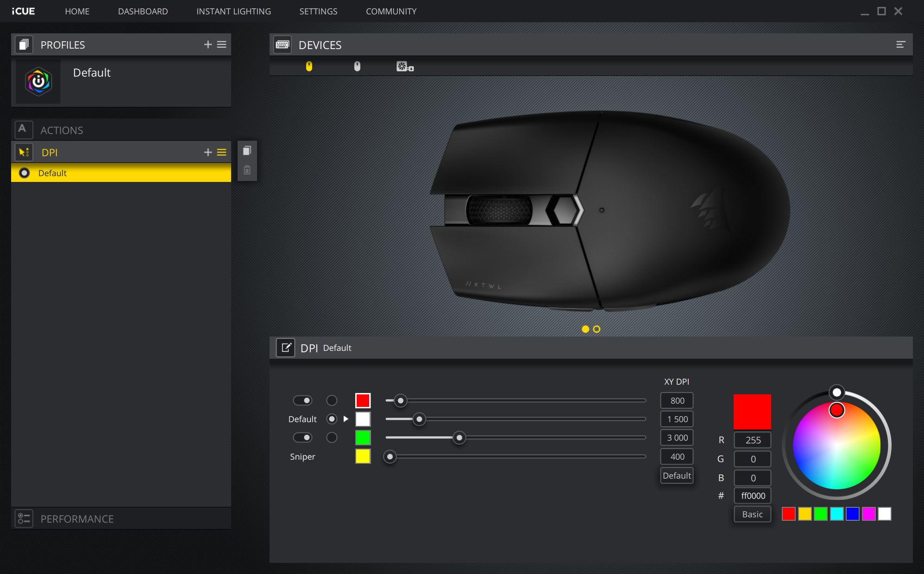Open the INSTANT LIGHTING menu tab
Screen dimensions: 924x574
click(233, 11)
